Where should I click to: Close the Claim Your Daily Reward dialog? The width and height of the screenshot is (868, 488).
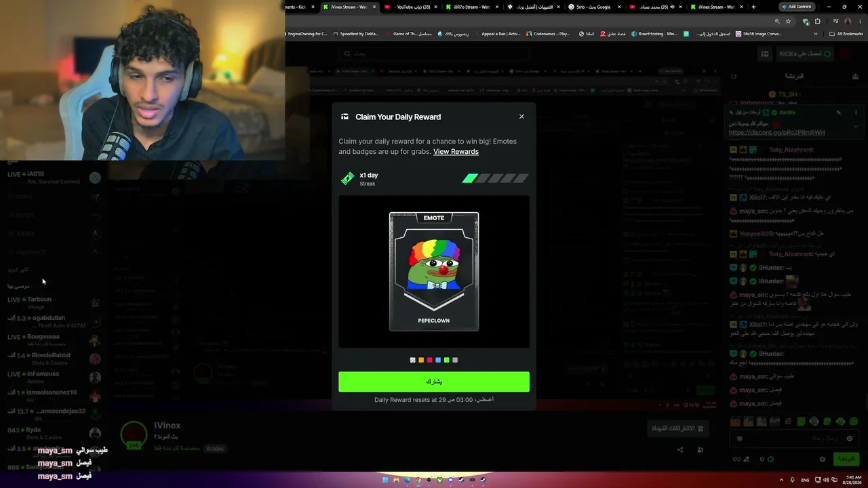click(x=521, y=117)
